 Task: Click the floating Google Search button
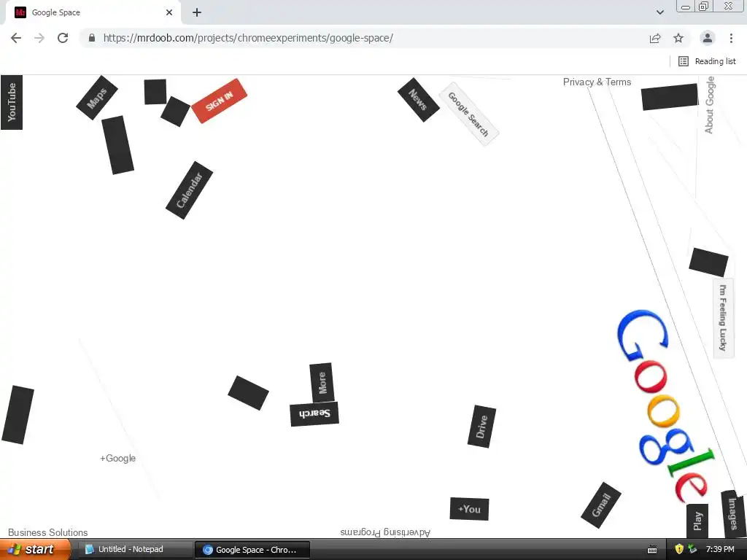468,114
